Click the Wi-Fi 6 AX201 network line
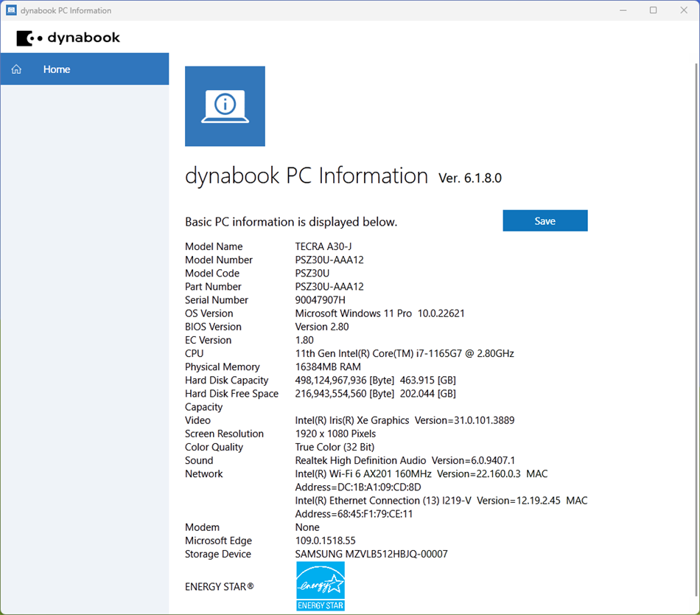 [x=421, y=474]
